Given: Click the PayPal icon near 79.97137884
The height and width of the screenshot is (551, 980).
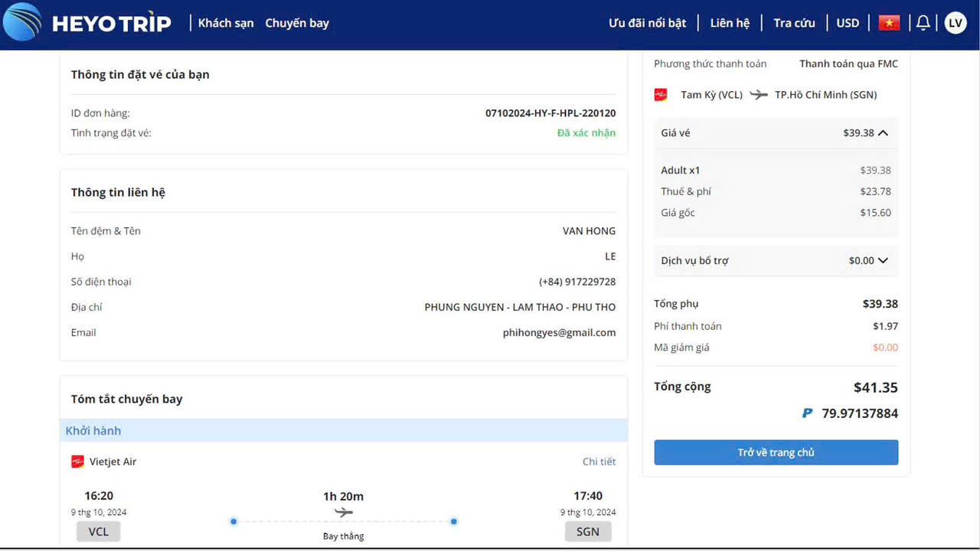Looking at the screenshot, I should click(x=807, y=413).
